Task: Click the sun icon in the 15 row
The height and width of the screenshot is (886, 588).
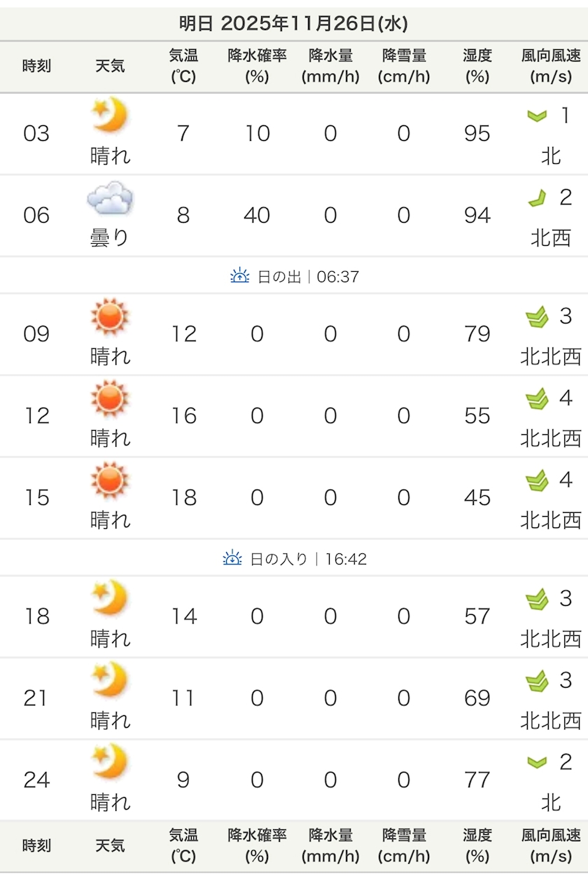Action: pyautogui.click(x=110, y=480)
